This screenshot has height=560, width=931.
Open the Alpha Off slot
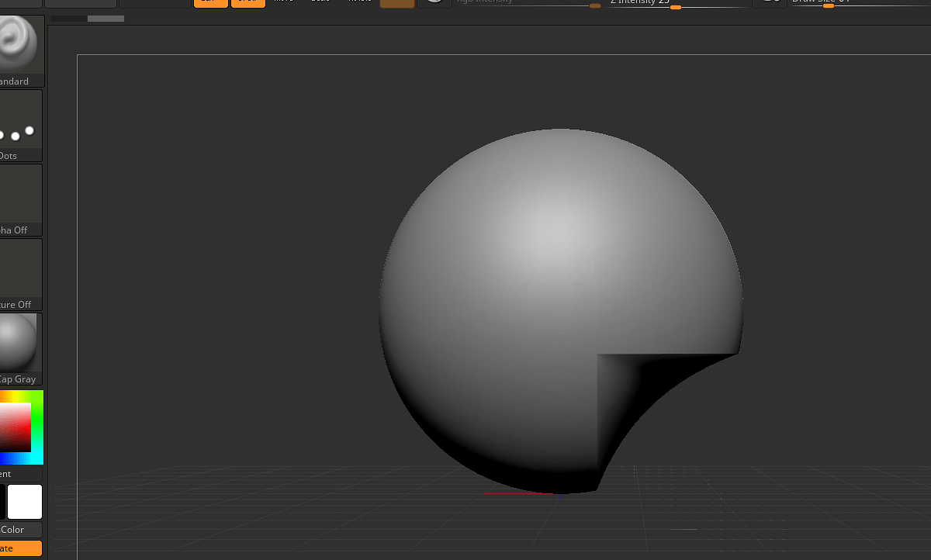pos(20,200)
